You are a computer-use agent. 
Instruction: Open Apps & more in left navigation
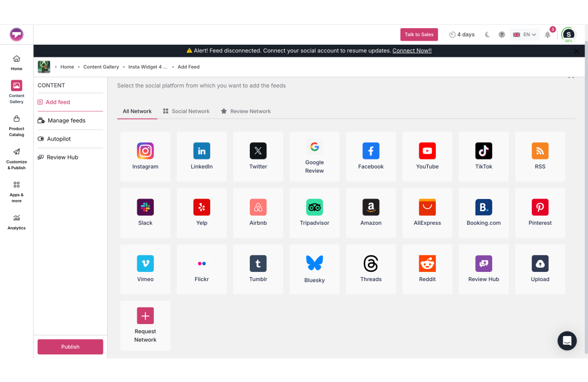(17, 192)
